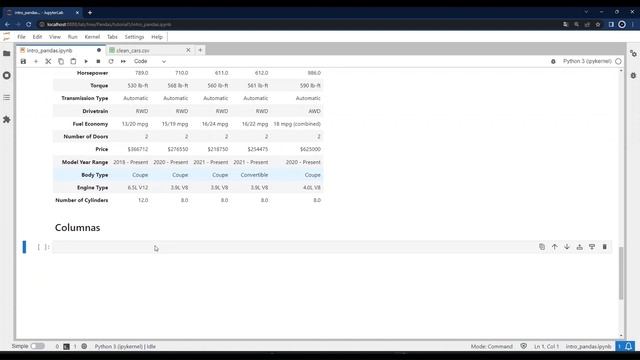Screen dimensions: 640x360
Task: Show the table of contents panel
Action: pyautogui.click(x=7, y=98)
